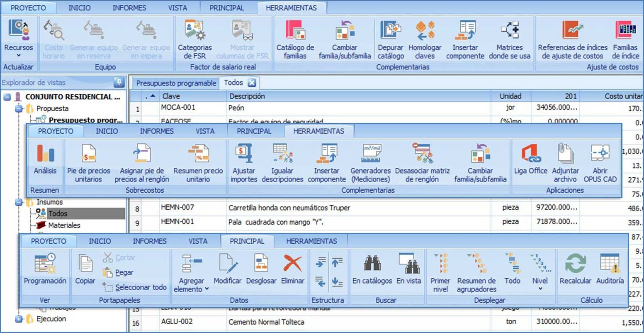Expand the Agregar elemento dropdown
The height and width of the screenshot is (333, 644).
191,285
